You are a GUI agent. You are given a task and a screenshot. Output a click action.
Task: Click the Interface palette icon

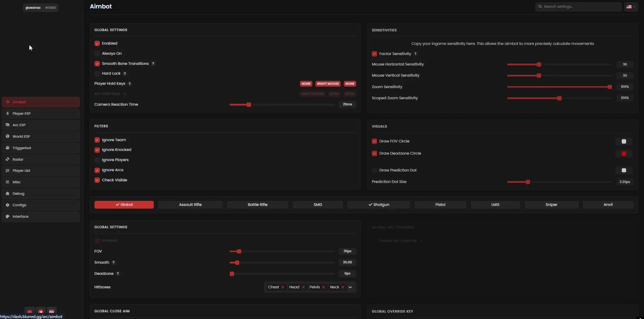click(x=7, y=216)
